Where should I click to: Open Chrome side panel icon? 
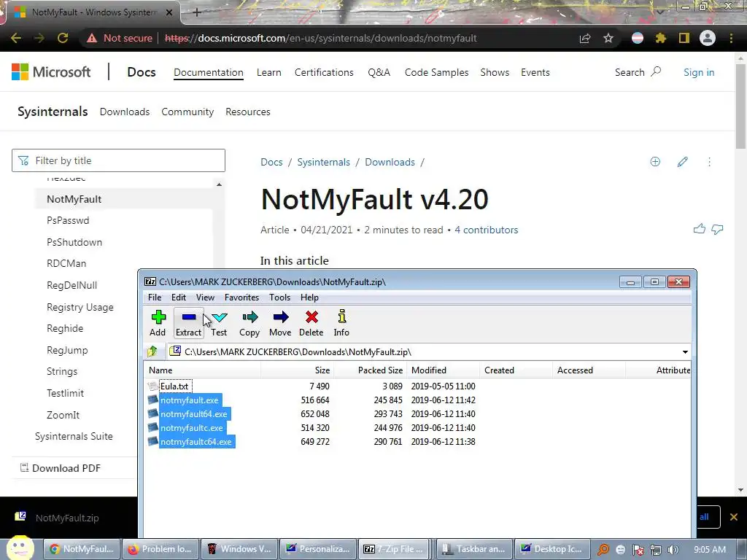pyautogui.click(x=684, y=38)
